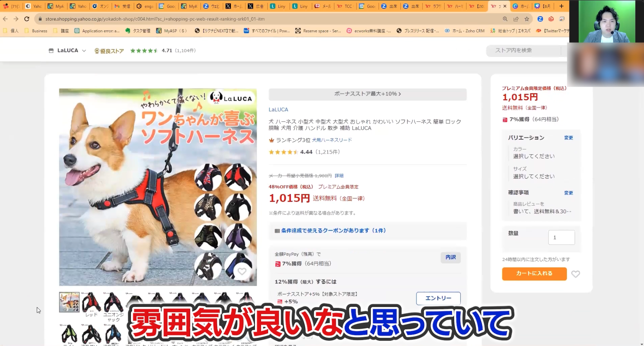Bookmark this page with the star icon
644x346 pixels.
click(527, 19)
